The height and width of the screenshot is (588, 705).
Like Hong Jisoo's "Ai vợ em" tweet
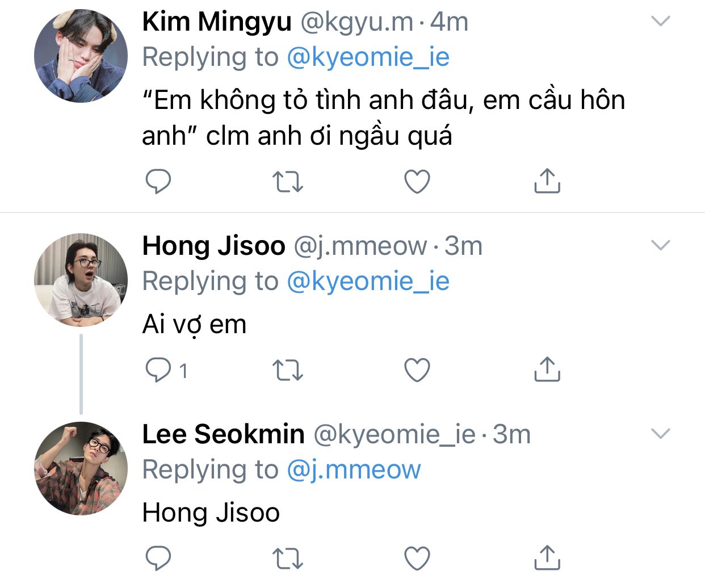coord(417,370)
